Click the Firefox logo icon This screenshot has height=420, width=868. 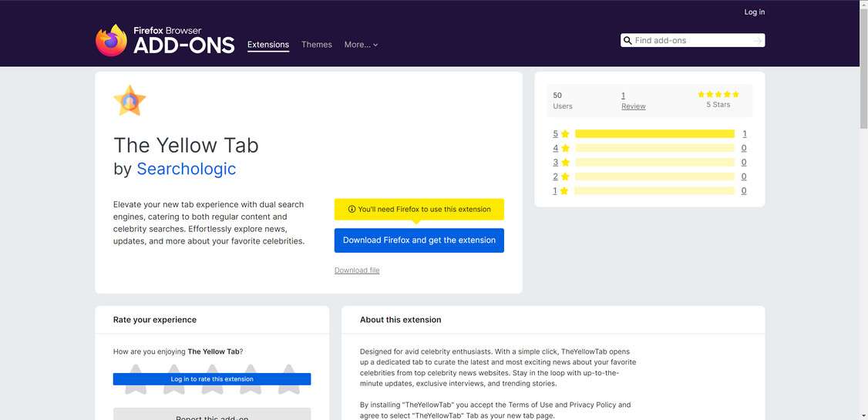(x=111, y=40)
